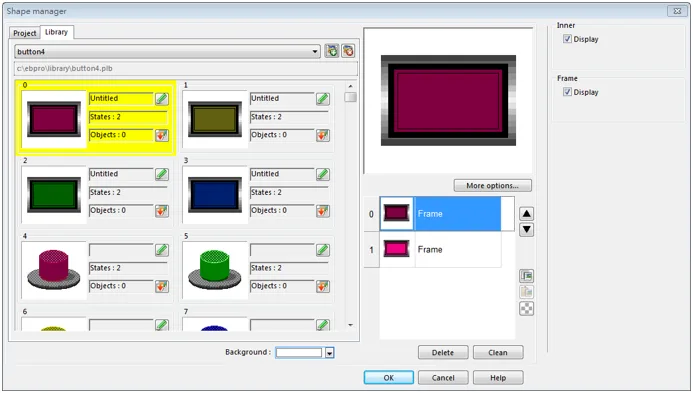Confirm with the OK button
693x393 pixels.
point(388,378)
